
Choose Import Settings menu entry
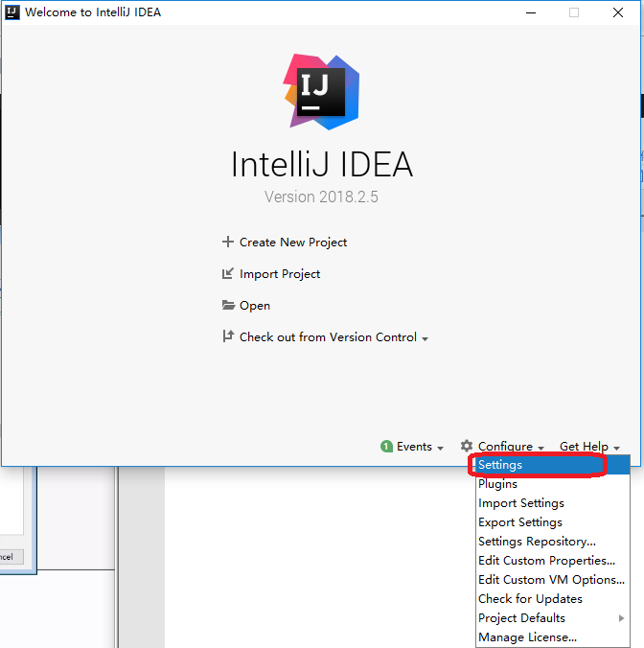pos(553,503)
